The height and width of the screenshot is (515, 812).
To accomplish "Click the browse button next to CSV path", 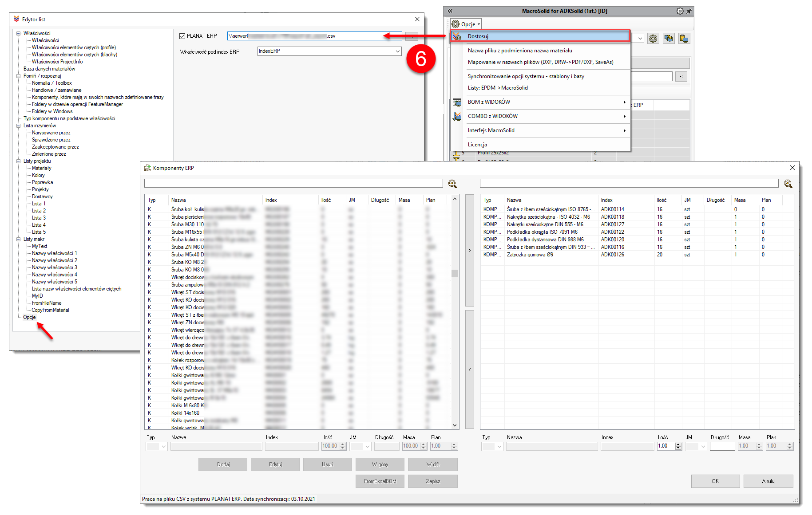I will 412,36.
